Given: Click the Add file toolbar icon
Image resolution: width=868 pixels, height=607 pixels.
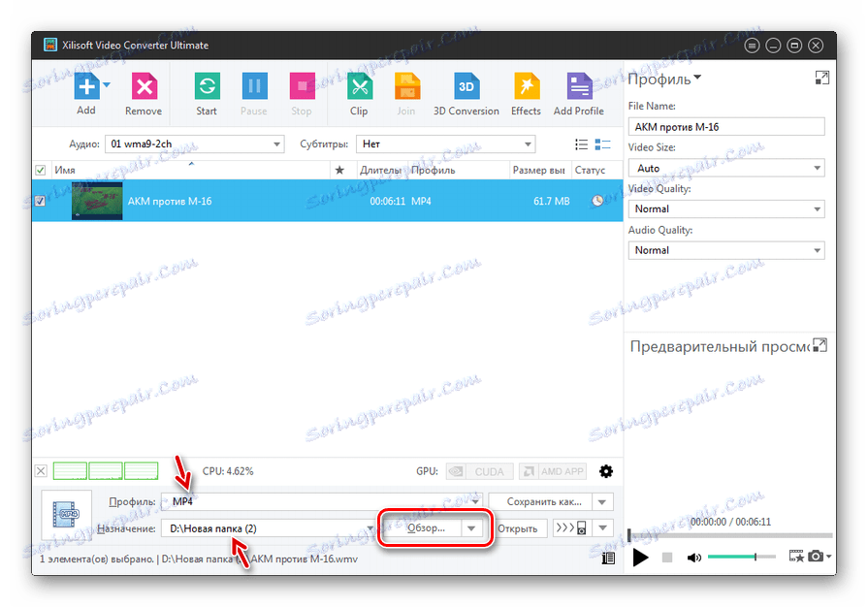Looking at the screenshot, I should 86,85.
